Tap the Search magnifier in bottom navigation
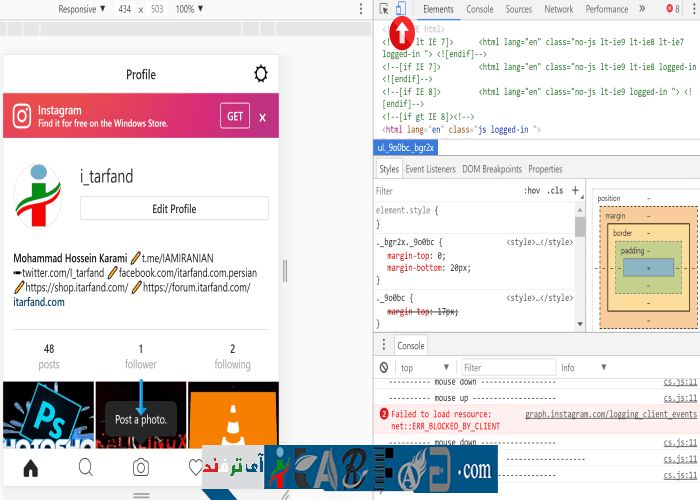This screenshot has width=700, height=500. click(86, 467)
